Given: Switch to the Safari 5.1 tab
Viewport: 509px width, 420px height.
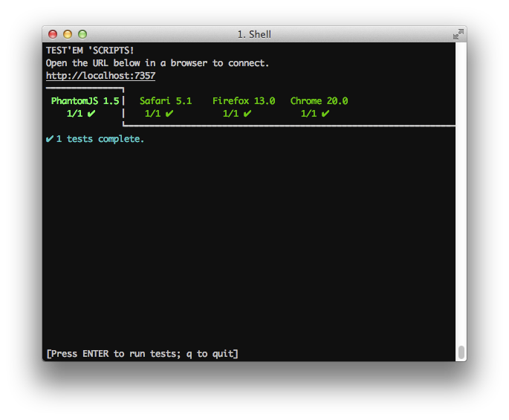Looking at the screenshot, I should click(165, 101).
